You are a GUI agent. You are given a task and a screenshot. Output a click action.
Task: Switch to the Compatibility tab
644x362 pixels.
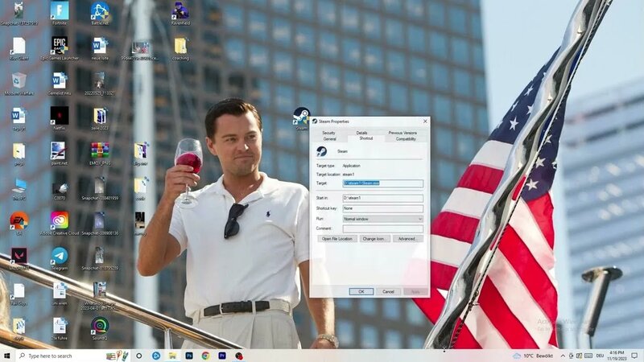click(x=406, y=139)
